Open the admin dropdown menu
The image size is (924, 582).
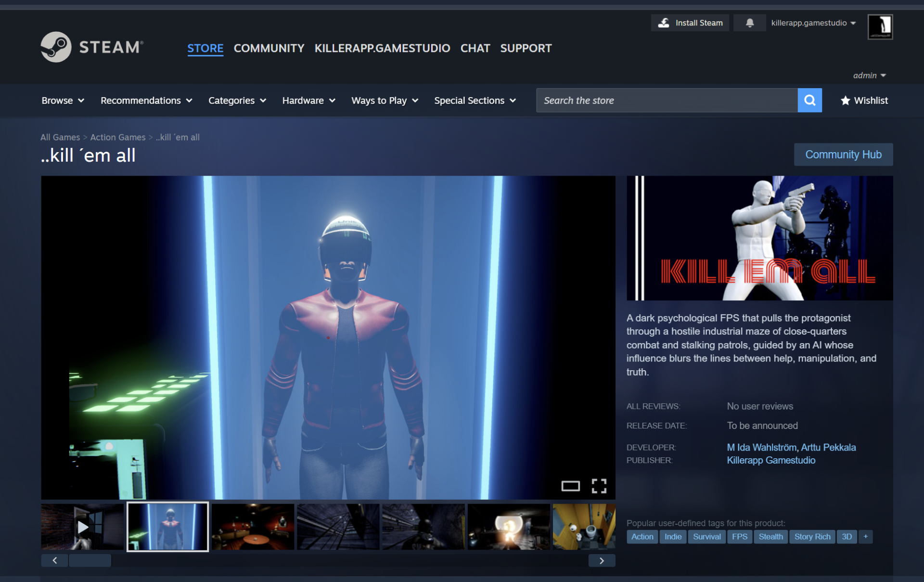click(x=869, y=75)
